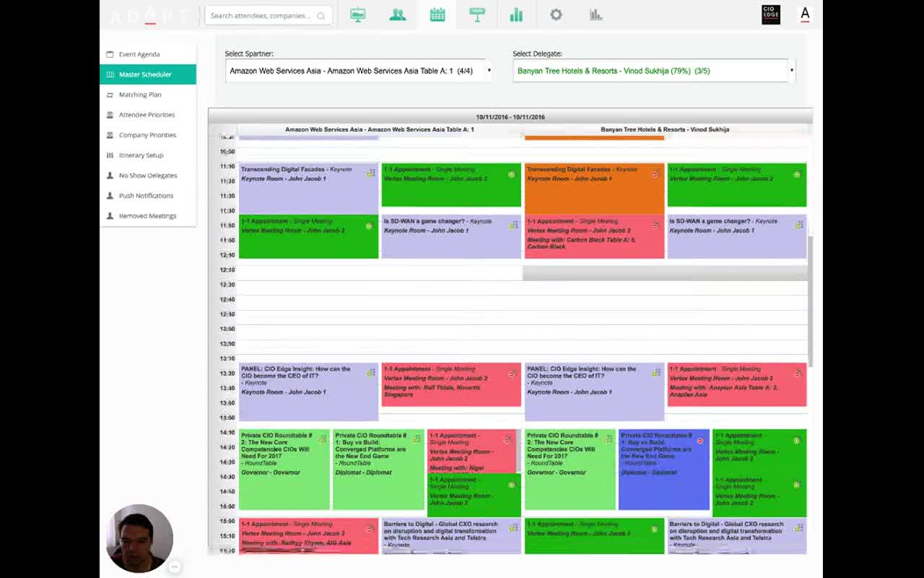
Task: Click the CIO Edge logo
Action: pyautogui.click(x=771, y=14)
